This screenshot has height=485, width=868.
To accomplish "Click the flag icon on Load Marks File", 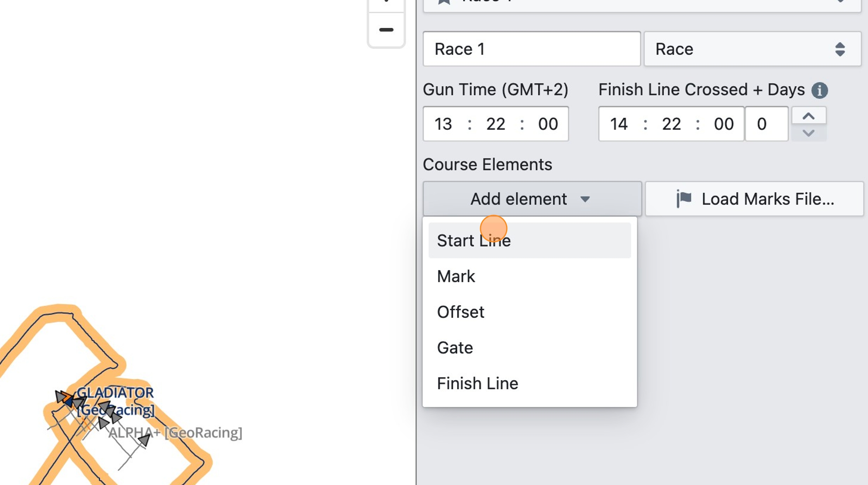I will click(684, 199).
